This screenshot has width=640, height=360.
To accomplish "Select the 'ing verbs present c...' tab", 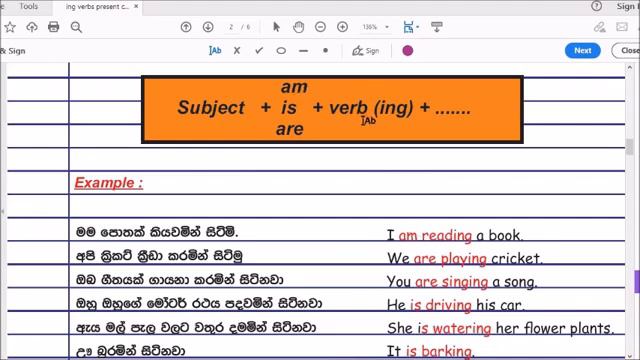I will (x=97, y=7).
